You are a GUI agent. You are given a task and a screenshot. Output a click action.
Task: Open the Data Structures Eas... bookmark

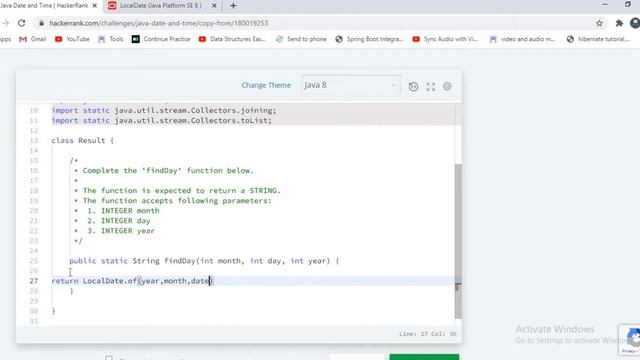232,39
